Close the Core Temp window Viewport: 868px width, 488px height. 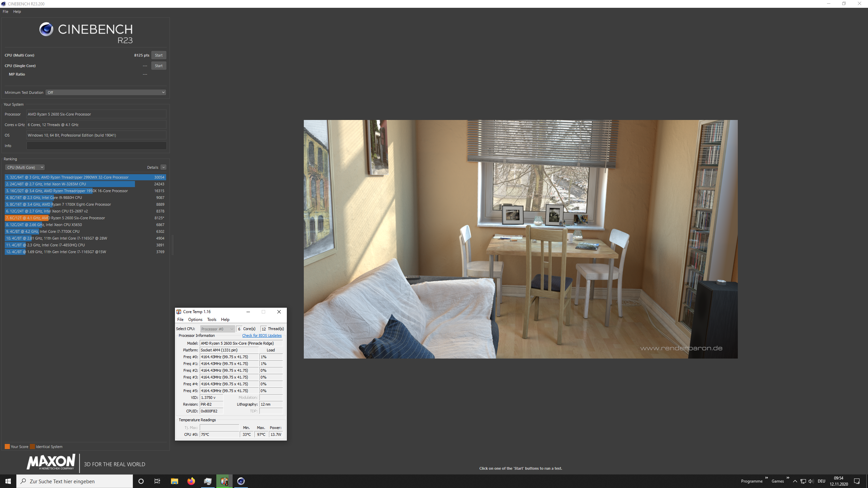click(279, 312)
